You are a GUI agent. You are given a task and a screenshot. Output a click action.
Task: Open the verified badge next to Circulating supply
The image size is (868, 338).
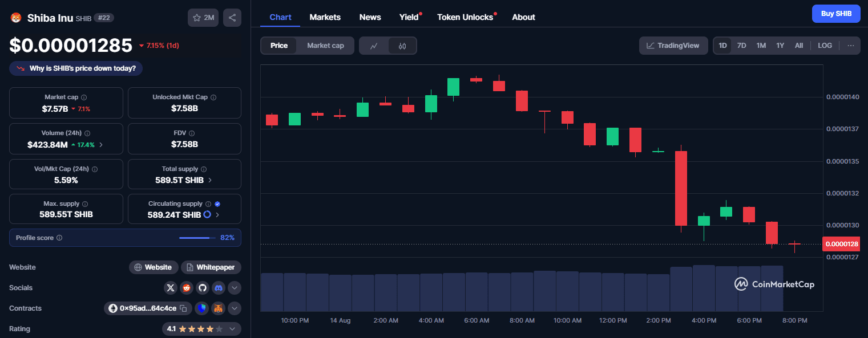coord(217,204)
